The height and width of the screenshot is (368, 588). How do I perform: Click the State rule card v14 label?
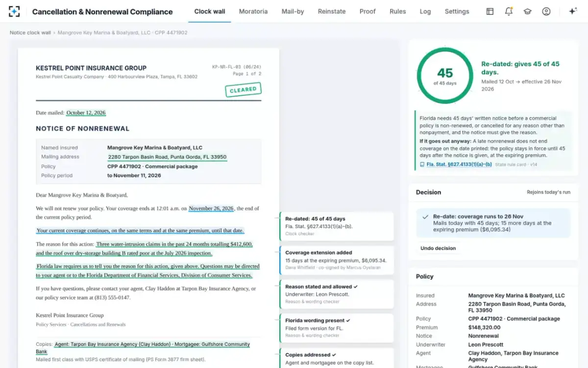click(516, 164)
